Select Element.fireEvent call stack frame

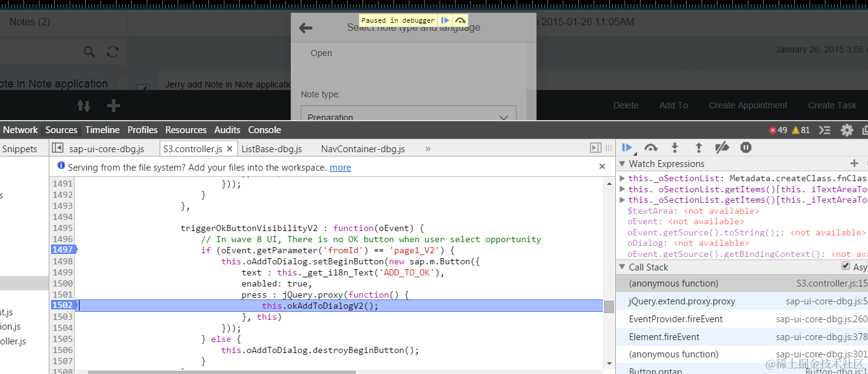(742, 337)
